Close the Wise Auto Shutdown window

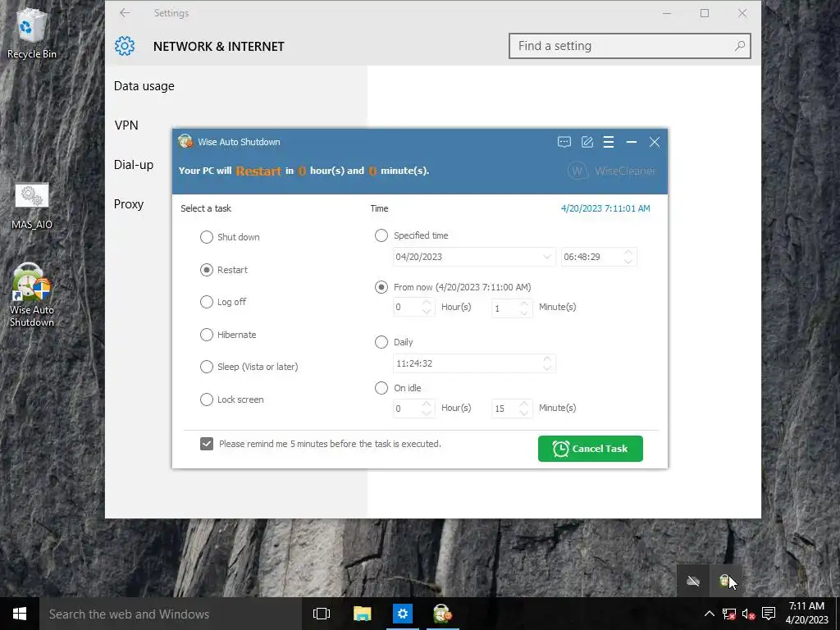point(654,142)
